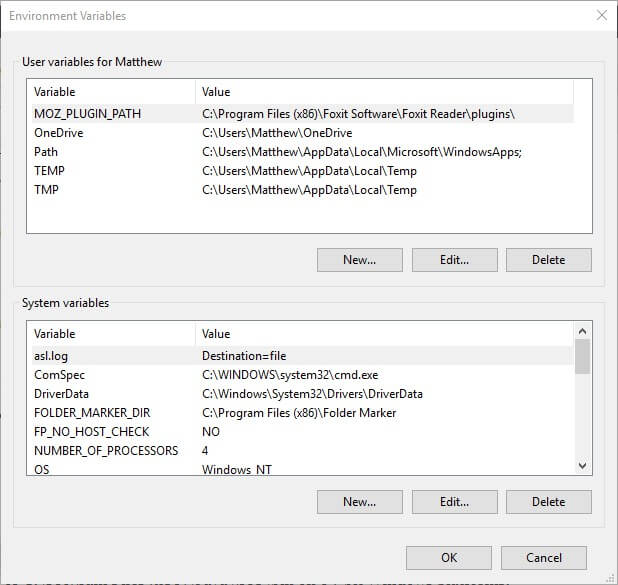Select the ComSpec system variable
The height and width of the screenshot is (585, 618).
click(302, 375)
